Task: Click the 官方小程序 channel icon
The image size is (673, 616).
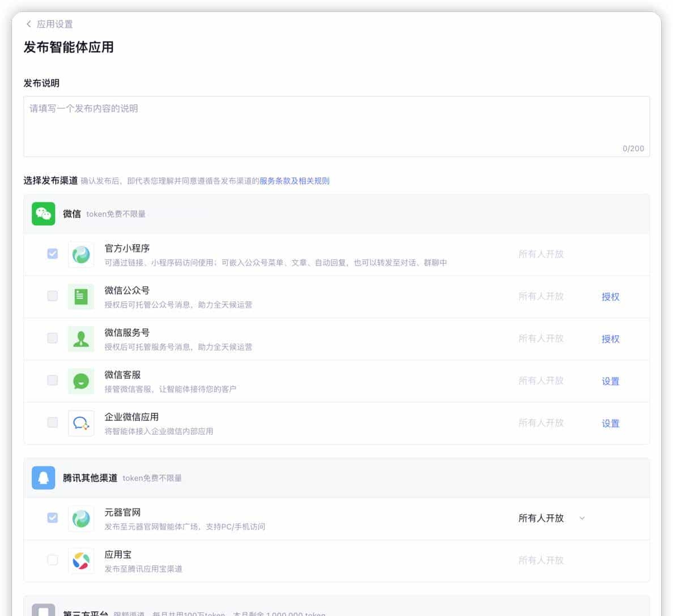Action: point(81,254)
